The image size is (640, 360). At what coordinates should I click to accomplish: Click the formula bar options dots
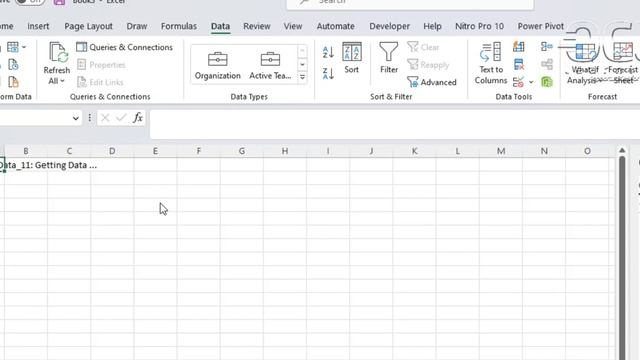(89, 118)
